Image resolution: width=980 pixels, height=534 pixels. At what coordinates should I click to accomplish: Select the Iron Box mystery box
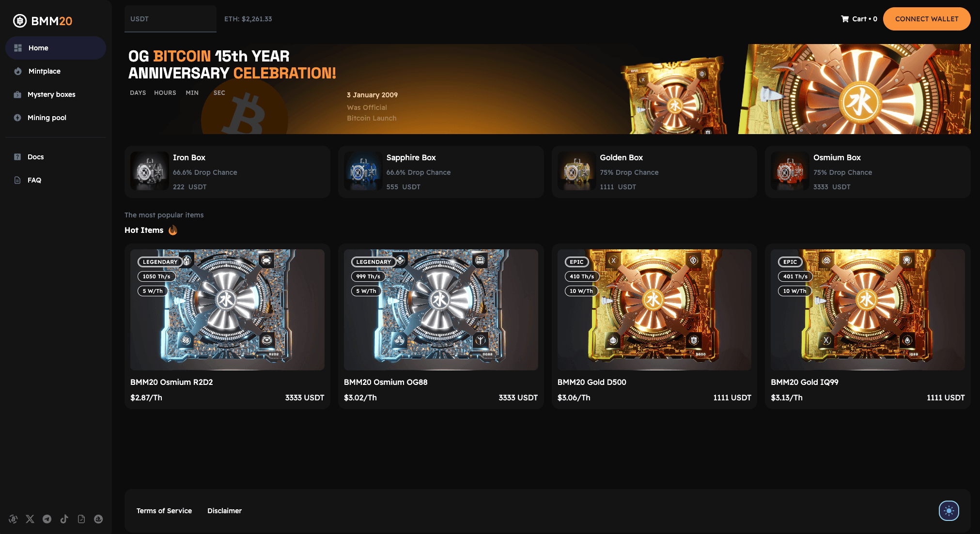227,172
